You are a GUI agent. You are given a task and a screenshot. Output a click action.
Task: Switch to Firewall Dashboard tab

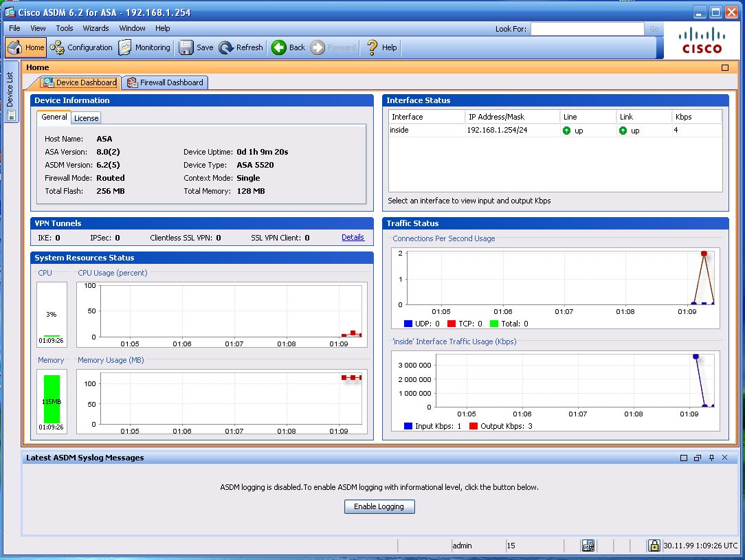tap(165, 82)
